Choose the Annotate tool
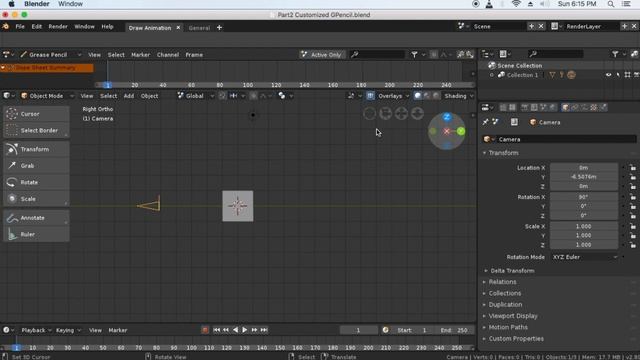640x360 pixels. [x=36, y=218]
